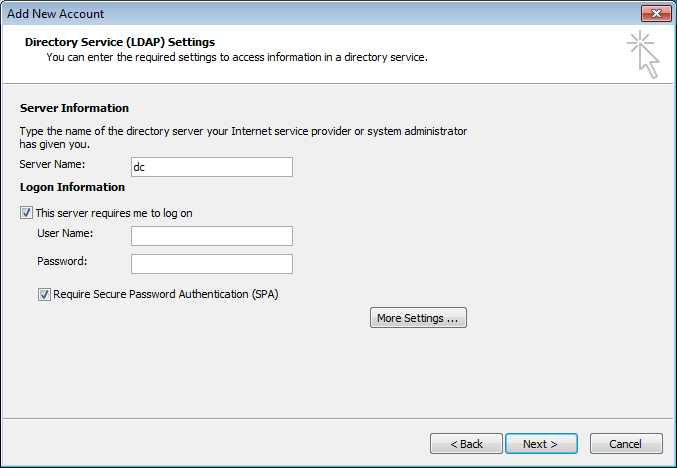Close the Add New Account dialog

[656, 13]
